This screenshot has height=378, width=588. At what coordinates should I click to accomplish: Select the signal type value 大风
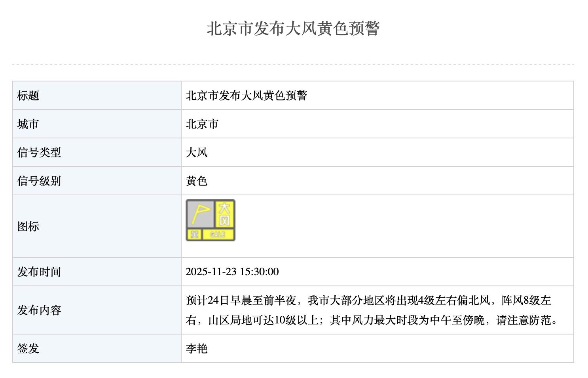pyautogui.click(x=197, y=153)
